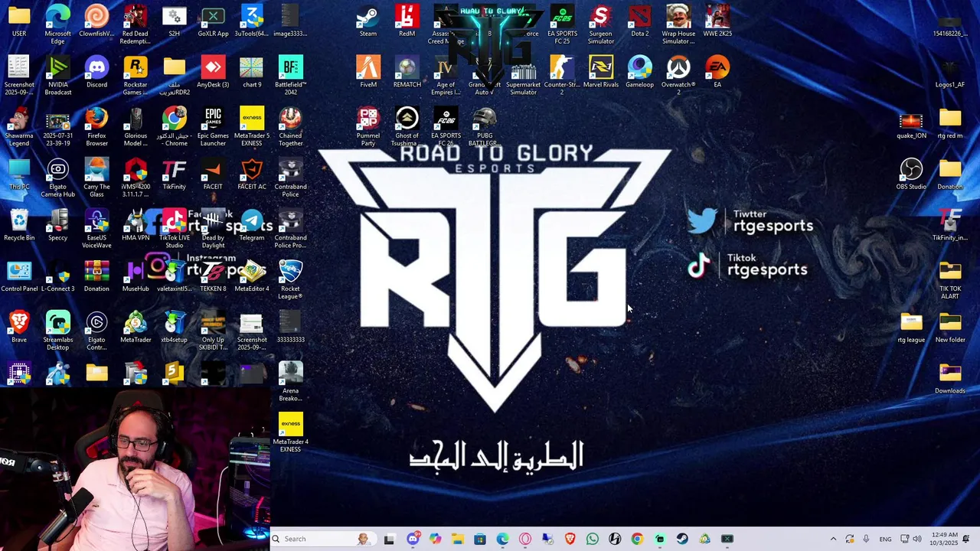The width and height of the screenshot is (980, 551).
Task: Open the Dota 2 desktop icon
Action: tap(639, 21)
